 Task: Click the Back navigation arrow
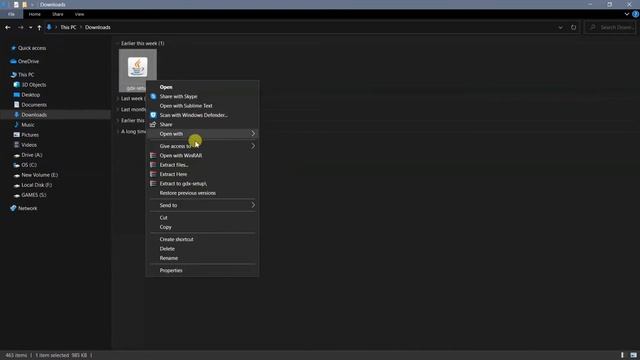[x=8, y=27]
